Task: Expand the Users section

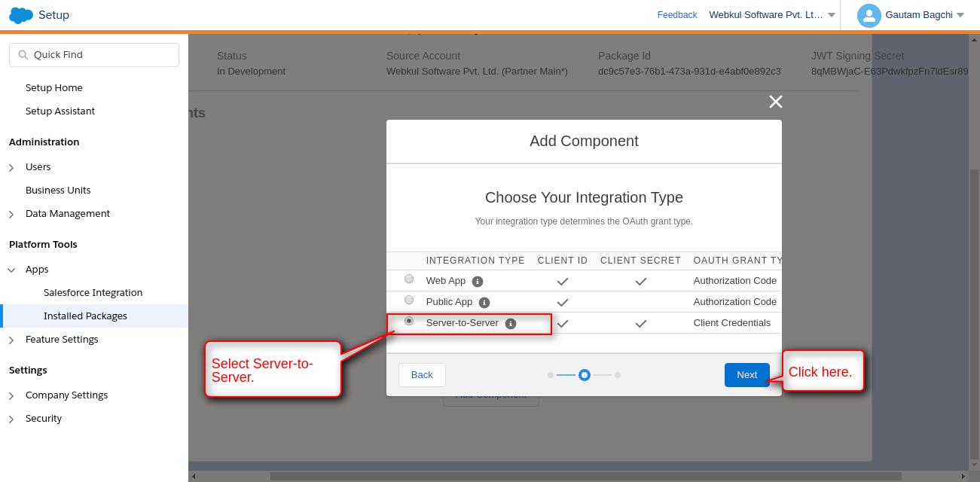Action: pos(11,167)
